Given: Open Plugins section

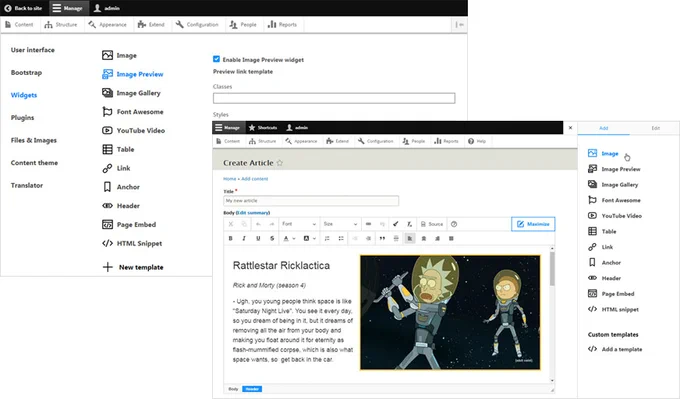Looking at the screenshot, I should tap(22, 118).
